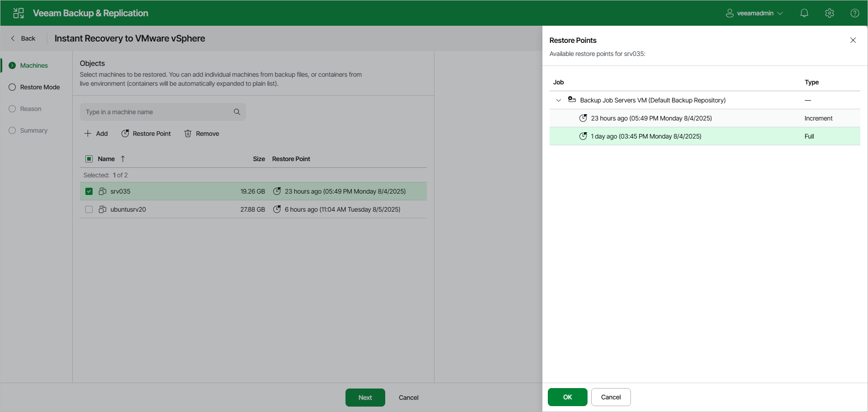
Task: Click the Restore Point toolbar button
Action: (146, 134)
